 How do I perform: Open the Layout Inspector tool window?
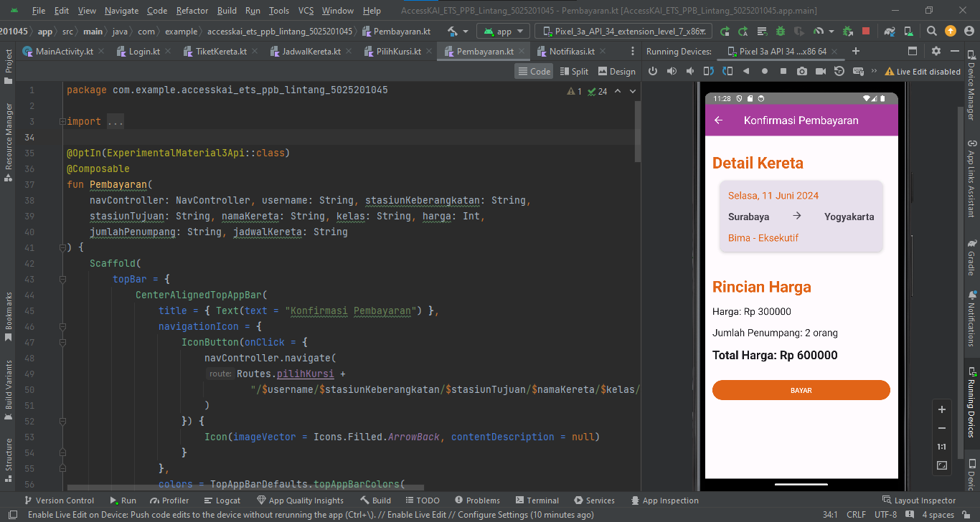919,500
